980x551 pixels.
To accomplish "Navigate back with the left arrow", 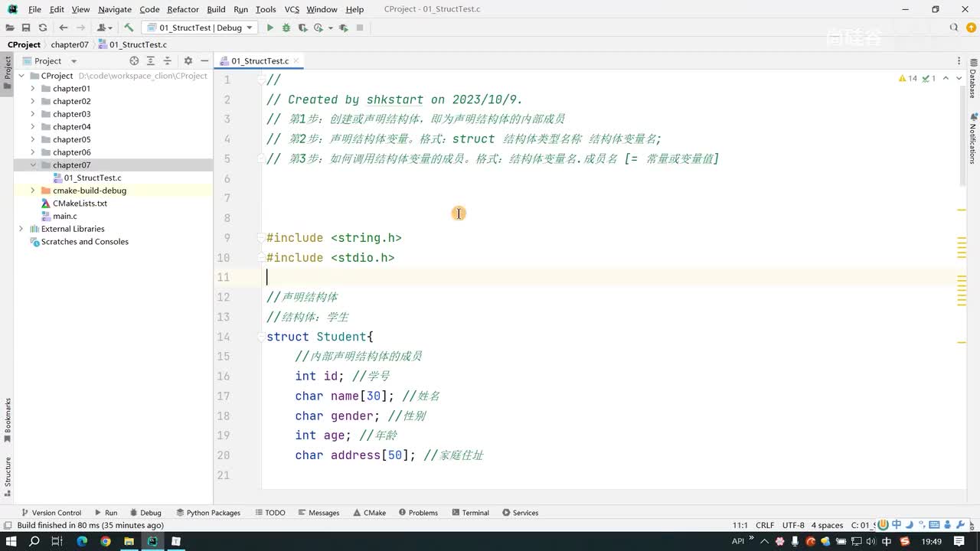I will tap(64, 28).
